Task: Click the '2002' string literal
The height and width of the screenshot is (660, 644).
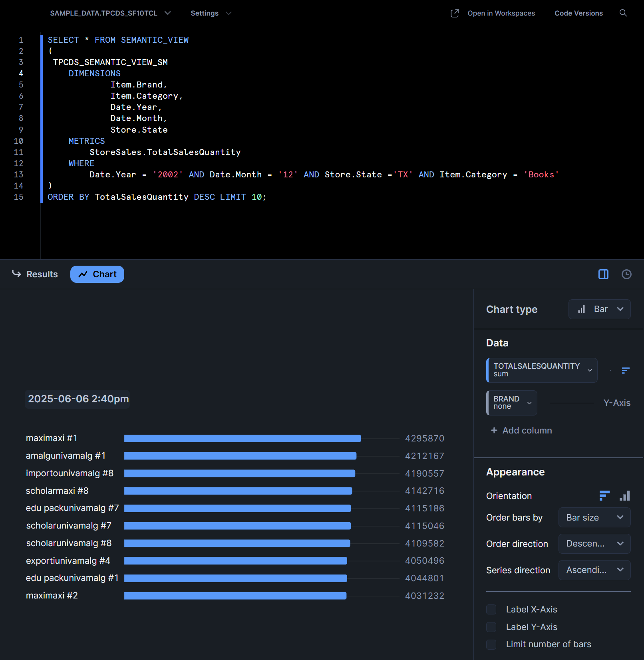Action: (168, 175)
